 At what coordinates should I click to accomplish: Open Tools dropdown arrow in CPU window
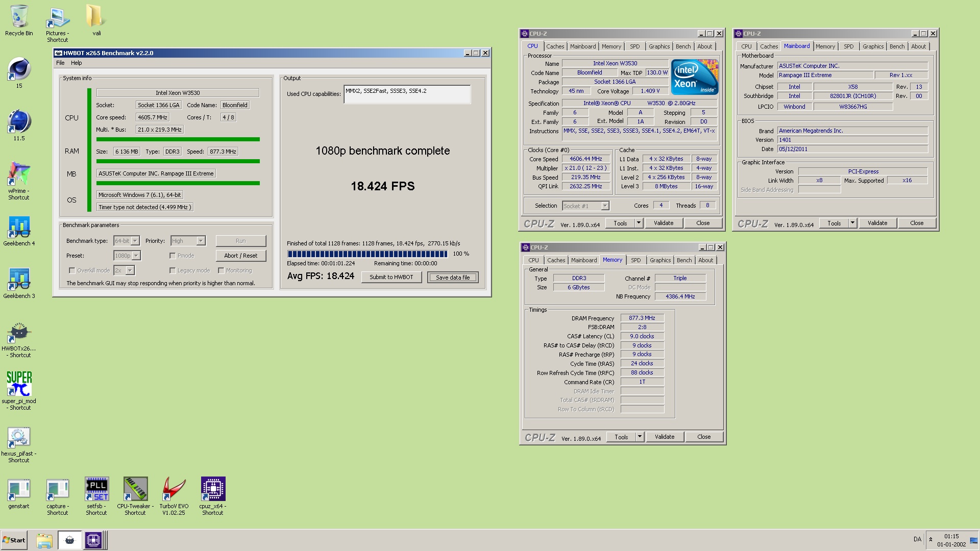click(639, 223)
